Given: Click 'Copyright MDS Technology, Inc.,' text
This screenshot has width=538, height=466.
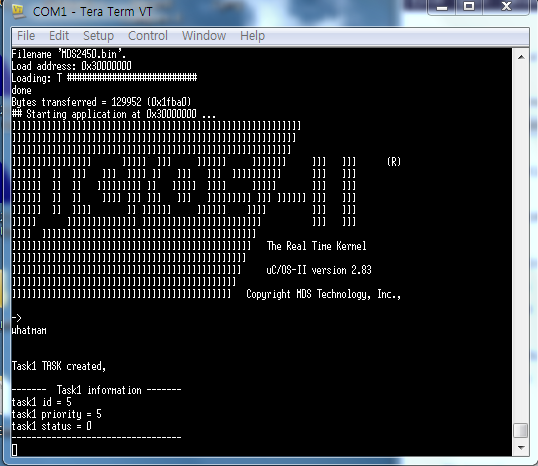Looking at the screenshot, I should tap(324, 294).
